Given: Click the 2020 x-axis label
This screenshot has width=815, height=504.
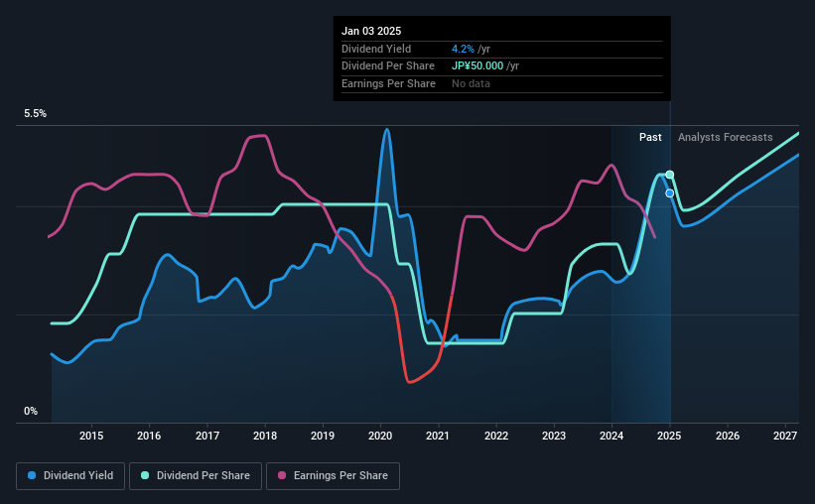Looking at the screenshot, I should coord(380,436).
